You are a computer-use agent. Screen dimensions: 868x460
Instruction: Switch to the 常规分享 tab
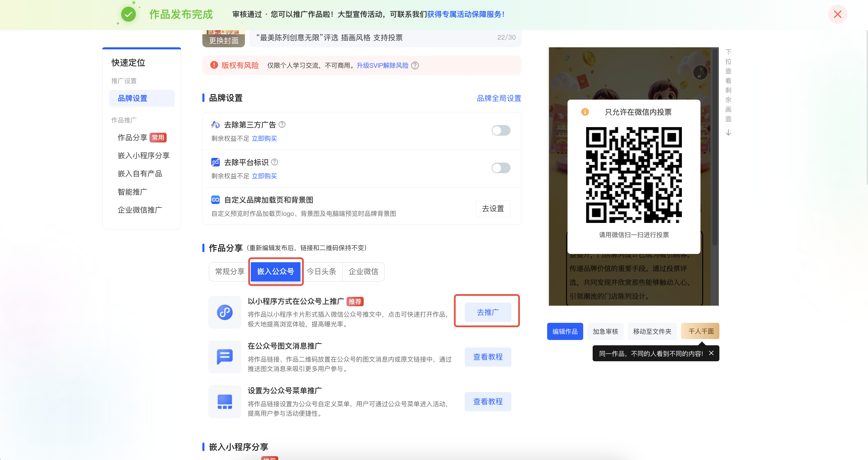pyautogui.click(x=230, y=271)
